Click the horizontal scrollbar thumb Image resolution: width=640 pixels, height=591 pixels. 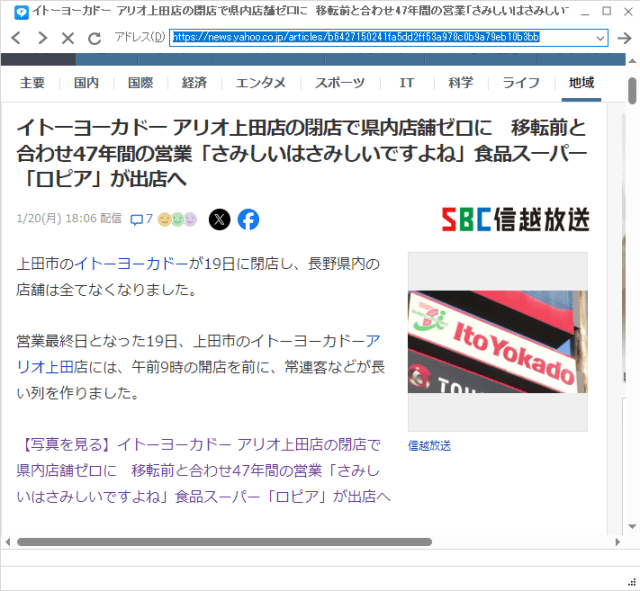click(224, 542)
